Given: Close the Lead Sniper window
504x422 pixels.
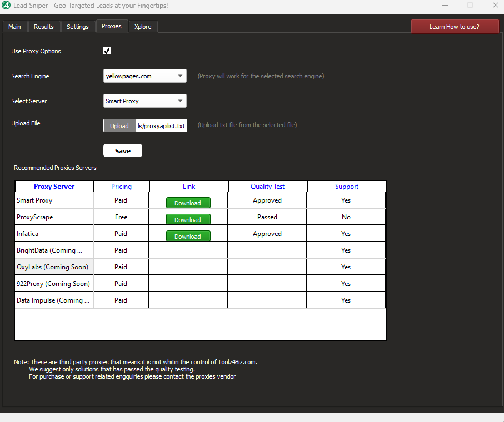Looking at the screenshot, I should 495,6.
